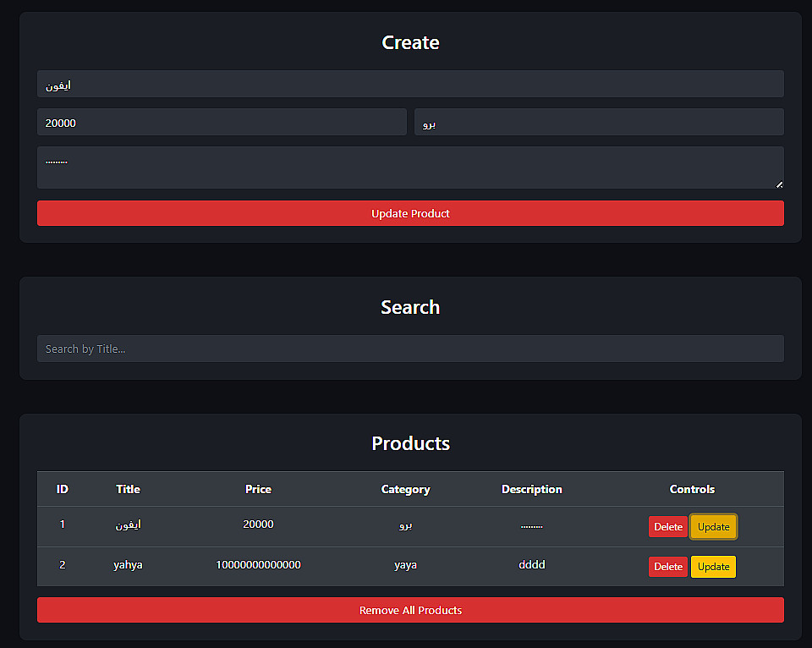Delete the product with ID 1

[668, 527]
